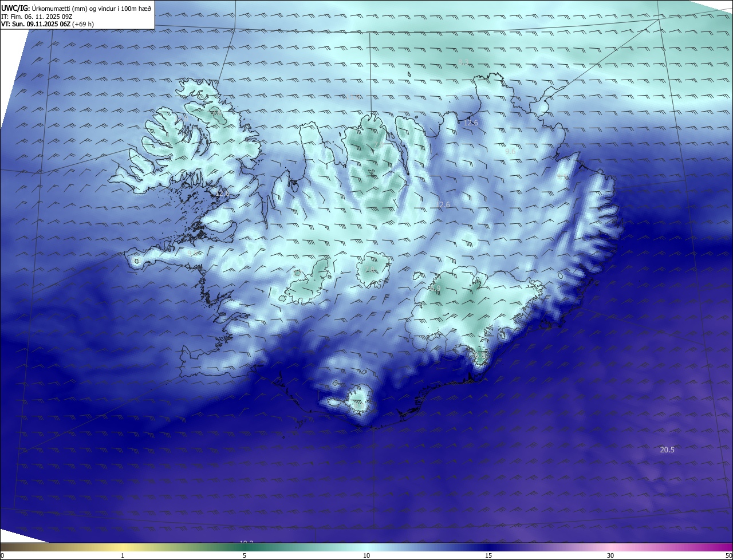Click the UWC/IG Úrkomumætti title line
Viewport: 733px width, 560px height.
[76, 8]
